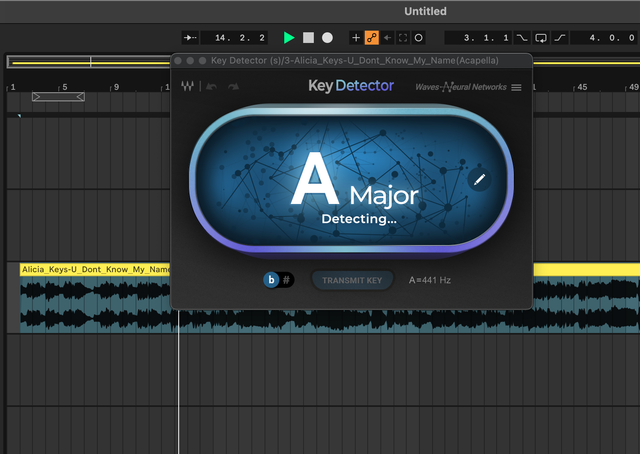This screenshot has width=640, height=454.
Task: Click the pencil icon to edit detected key
Action: pos(479,179)
